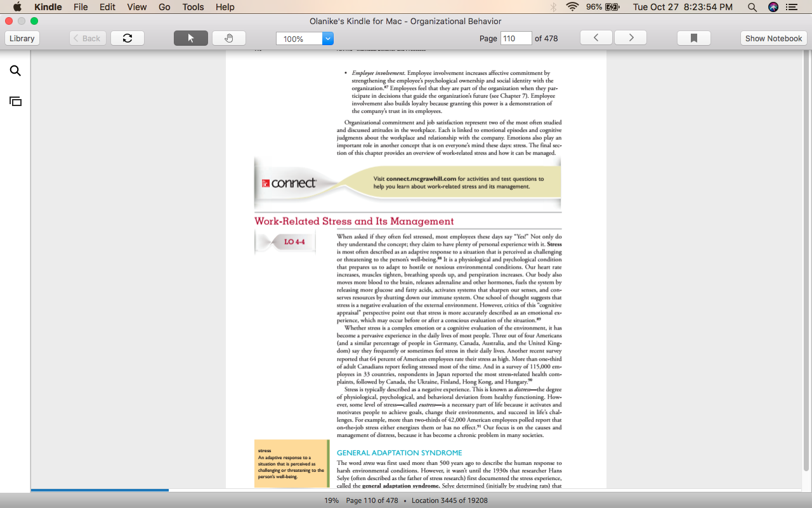812x508 pixels.
Task: Go to previous page arrow
Action: tap(596, 38)
